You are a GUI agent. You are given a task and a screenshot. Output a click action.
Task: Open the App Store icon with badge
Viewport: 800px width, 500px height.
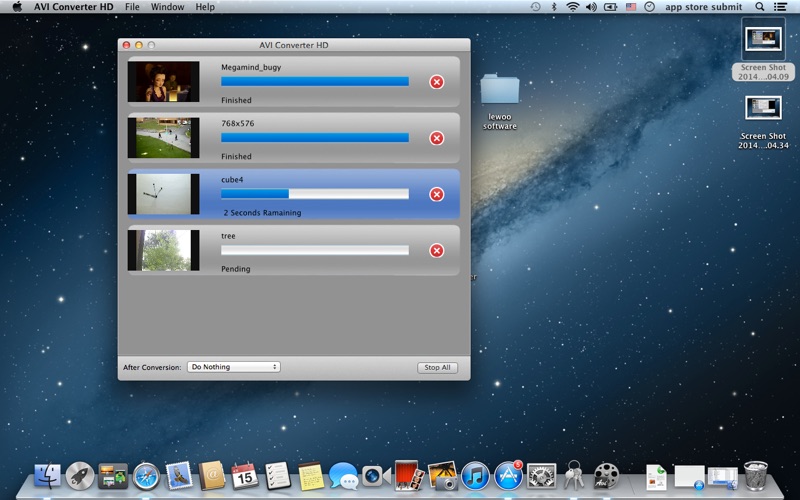(508, 476)
